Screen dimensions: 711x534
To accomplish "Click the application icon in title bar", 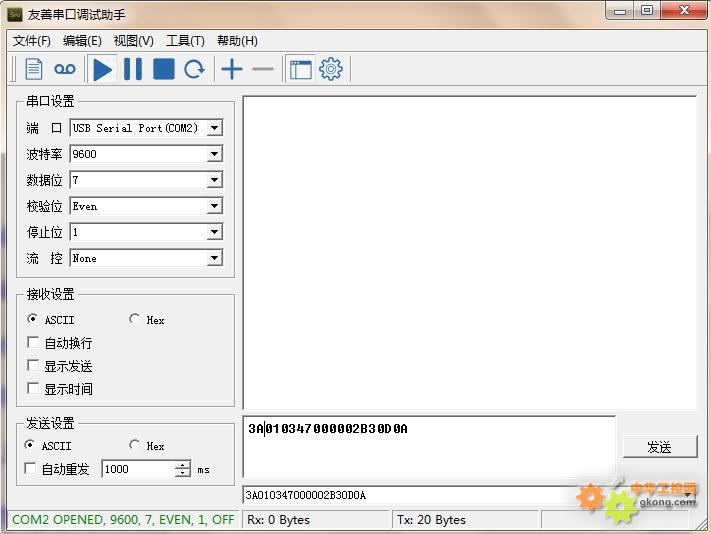I will (15, 14).
